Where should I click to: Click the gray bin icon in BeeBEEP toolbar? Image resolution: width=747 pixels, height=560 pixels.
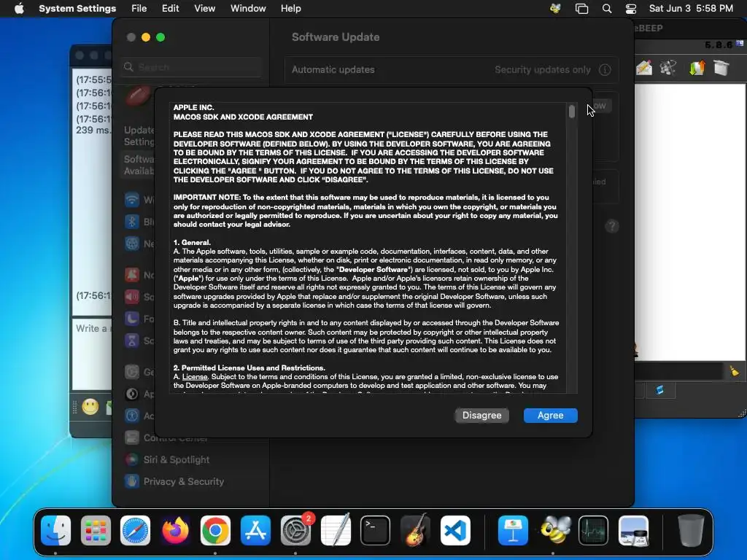[x=721, y=68]
